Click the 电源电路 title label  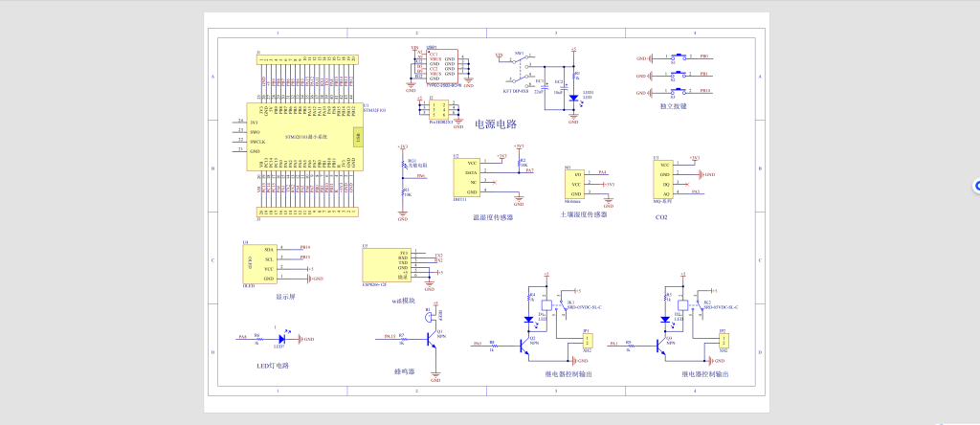click(496, 124)
